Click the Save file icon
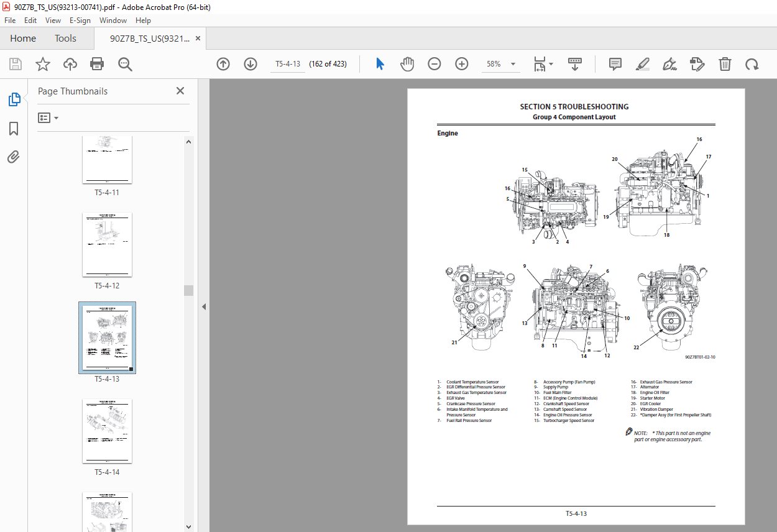The height and width of the screenshot is (532, 777). [x=16, y=64]
